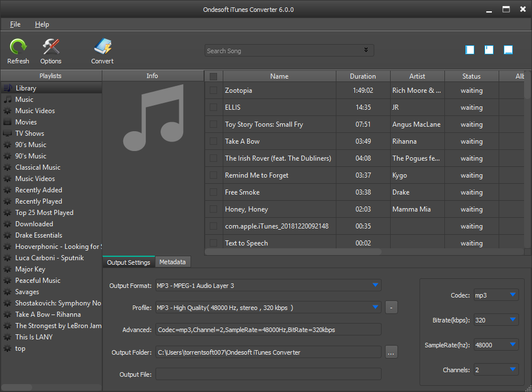
Task: Sort the table by Name column header
Action: [279, 76]
